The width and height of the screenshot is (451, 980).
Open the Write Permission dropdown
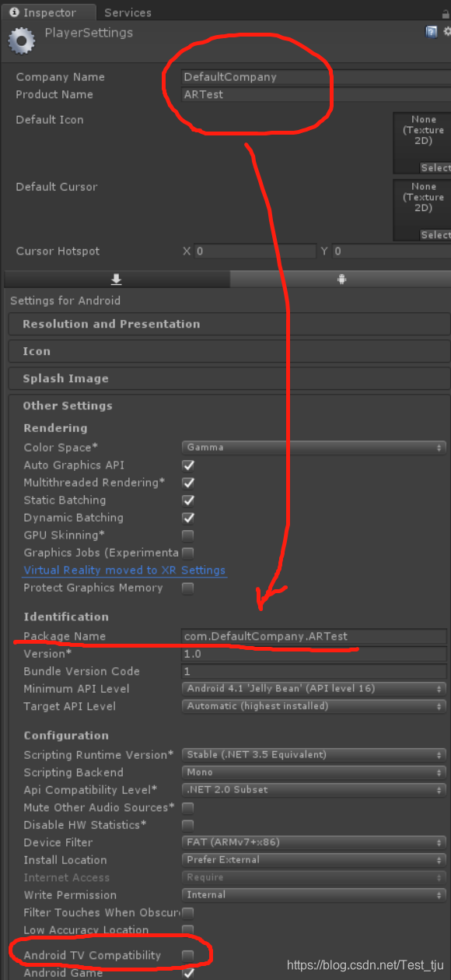314,894
